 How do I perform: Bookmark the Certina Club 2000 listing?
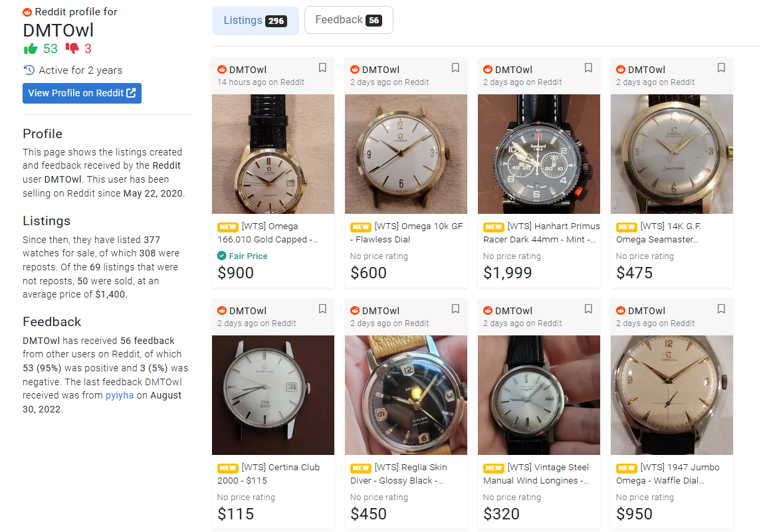click(322, 309)
